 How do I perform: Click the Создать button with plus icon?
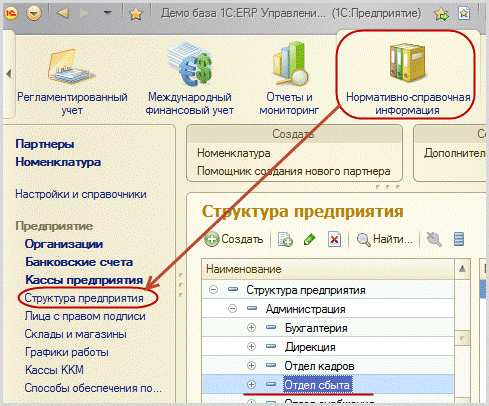(234, 239)
